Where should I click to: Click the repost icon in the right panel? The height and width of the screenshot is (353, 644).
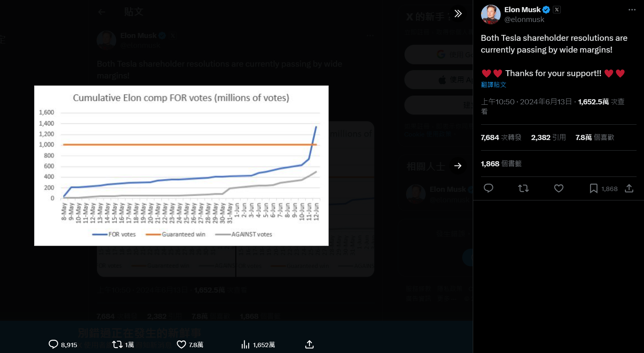tap(523, 188)
